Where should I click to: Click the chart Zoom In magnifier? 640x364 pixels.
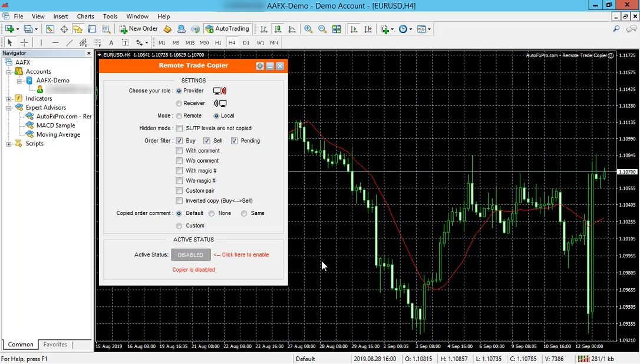point(308,29)
